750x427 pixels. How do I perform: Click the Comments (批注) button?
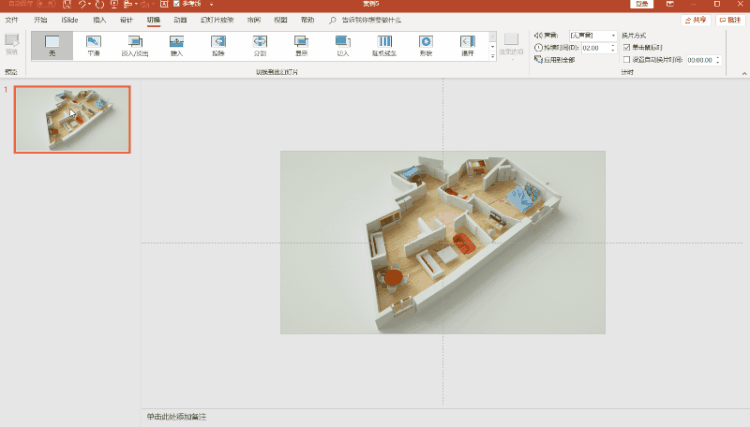[730, 20]
